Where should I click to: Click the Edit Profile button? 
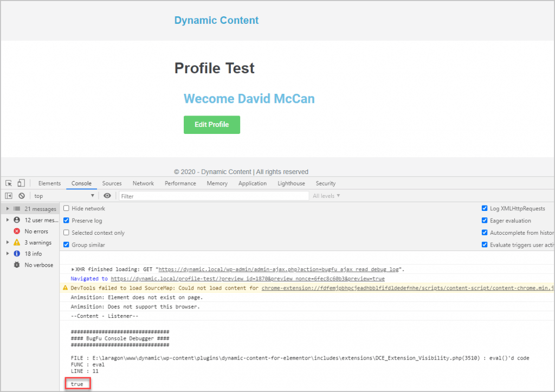tap(212, 125)
